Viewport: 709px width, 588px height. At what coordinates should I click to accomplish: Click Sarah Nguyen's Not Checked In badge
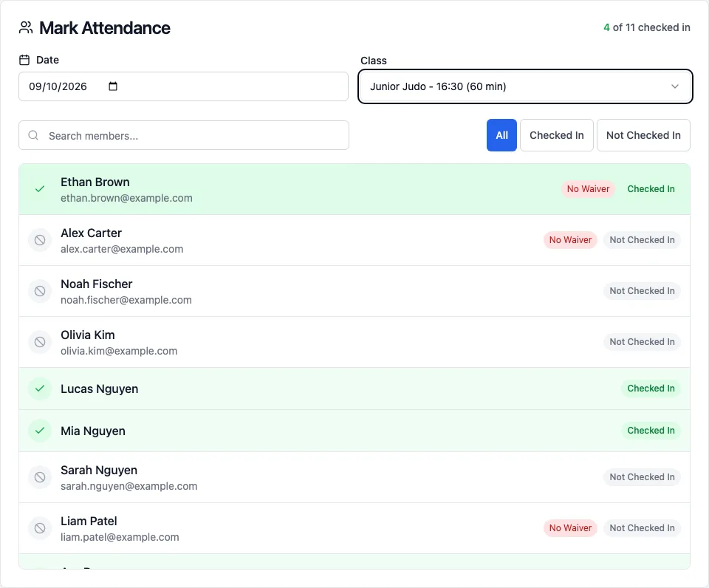(642, 477)
